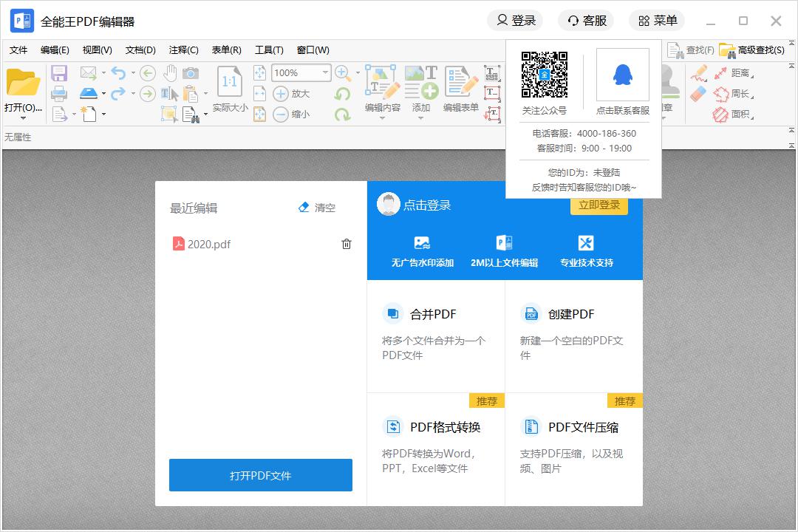Click the snapshot camera tool
The image size is (798, 532).
[191, 72]
